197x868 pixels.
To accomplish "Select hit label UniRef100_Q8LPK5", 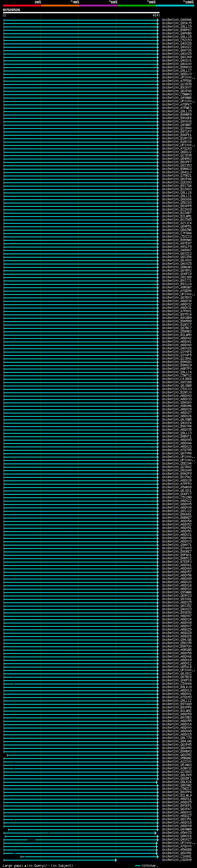I will click(177, 775).
